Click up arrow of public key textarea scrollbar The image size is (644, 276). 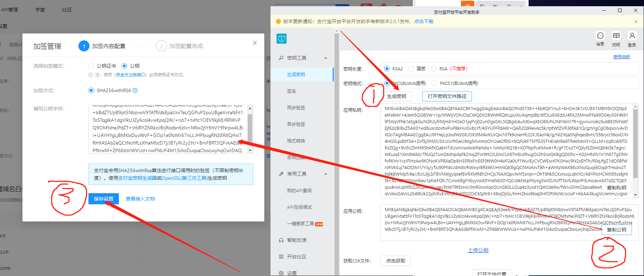tap(250, 108)
